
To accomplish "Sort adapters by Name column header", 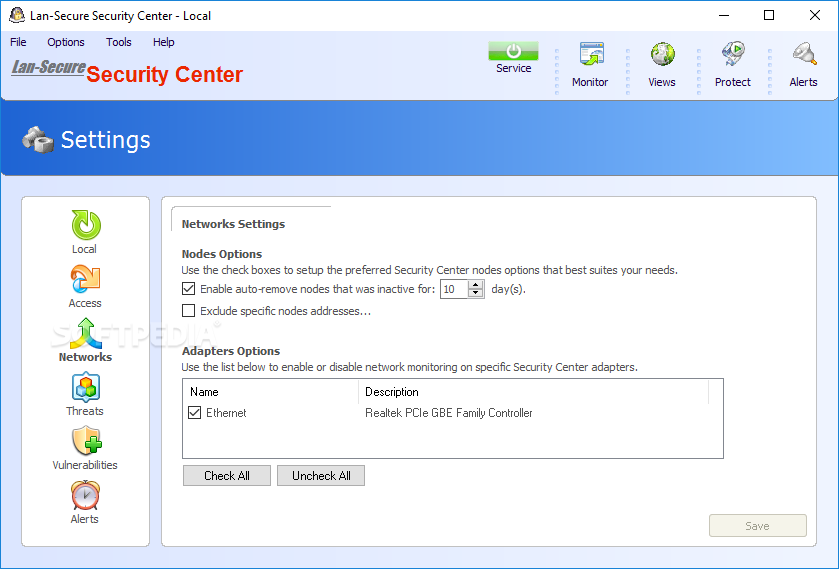I will point(271,392).
